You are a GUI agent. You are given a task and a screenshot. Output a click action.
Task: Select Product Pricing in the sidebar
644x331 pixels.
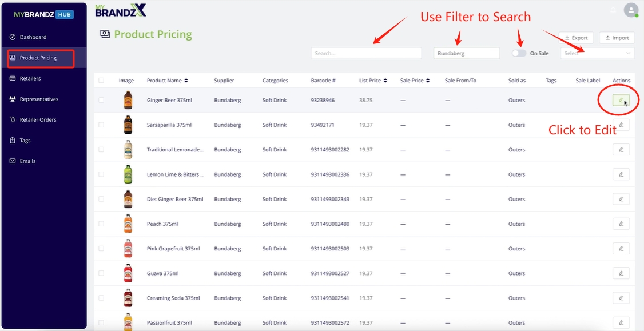click(x=43, y=58)
